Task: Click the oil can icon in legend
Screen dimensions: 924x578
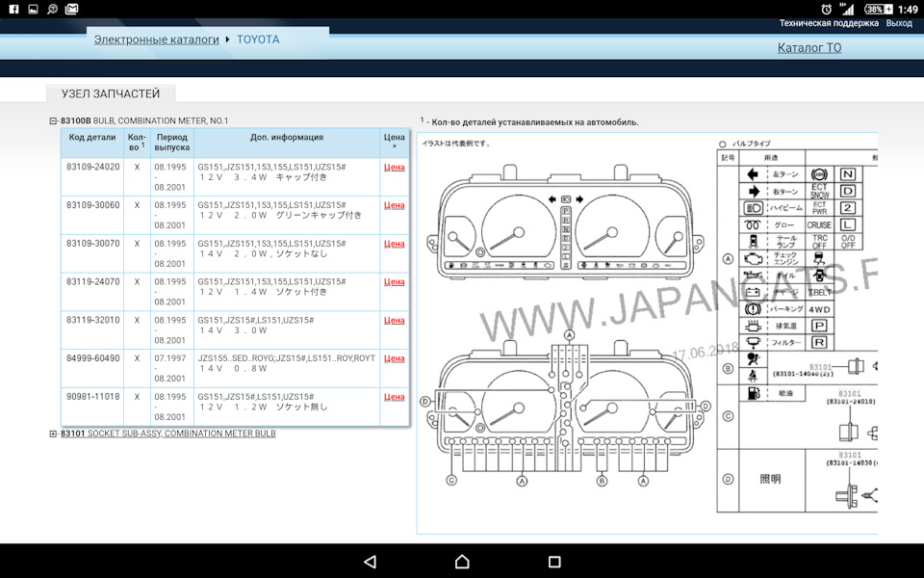Action: (x=754, y=275)
